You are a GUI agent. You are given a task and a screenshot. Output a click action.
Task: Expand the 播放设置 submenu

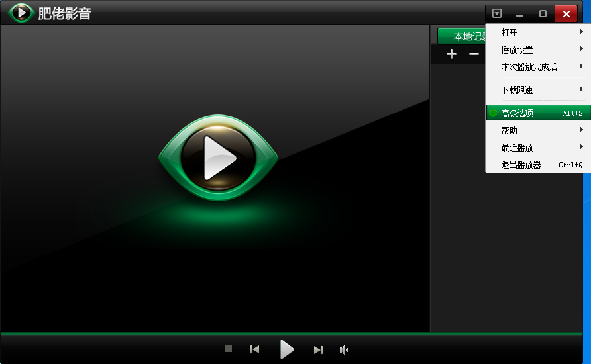(x=538, y=50)
